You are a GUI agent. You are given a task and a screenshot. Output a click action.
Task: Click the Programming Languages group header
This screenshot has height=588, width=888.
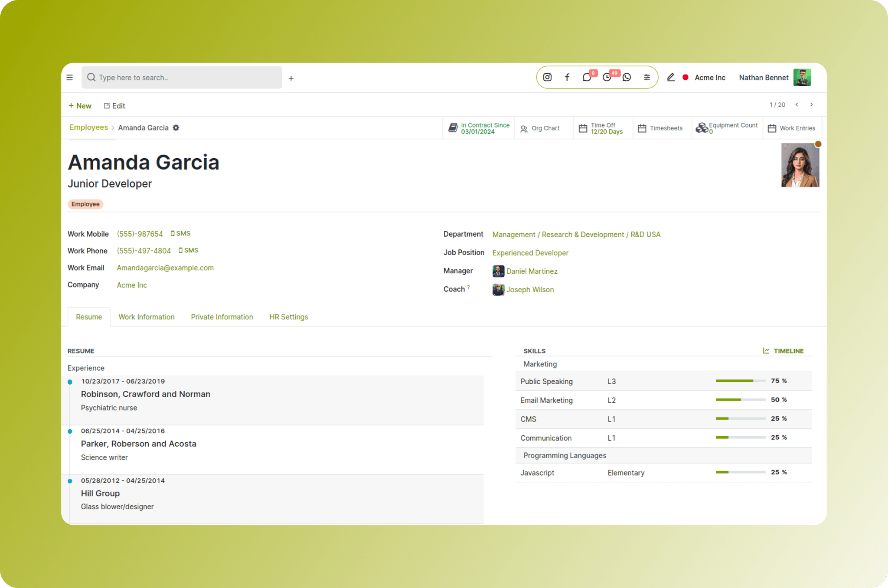click(x=663, y=455)
